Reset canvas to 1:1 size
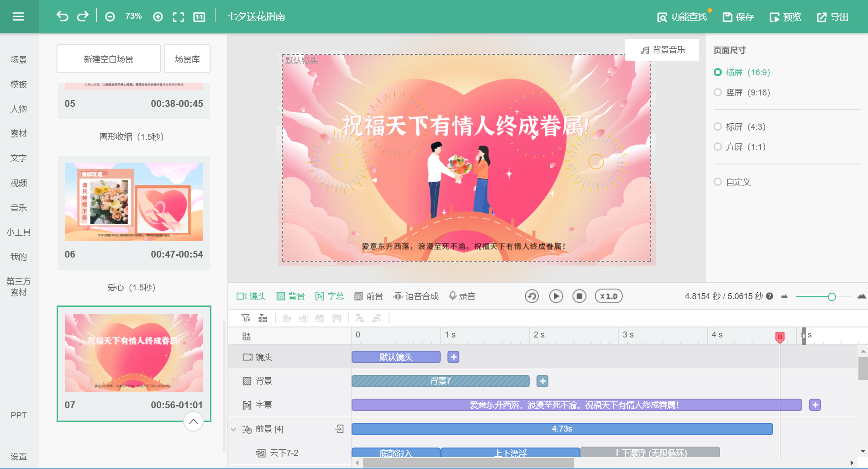The height and width of the screenshot is (469, 868). coord(199,17)
